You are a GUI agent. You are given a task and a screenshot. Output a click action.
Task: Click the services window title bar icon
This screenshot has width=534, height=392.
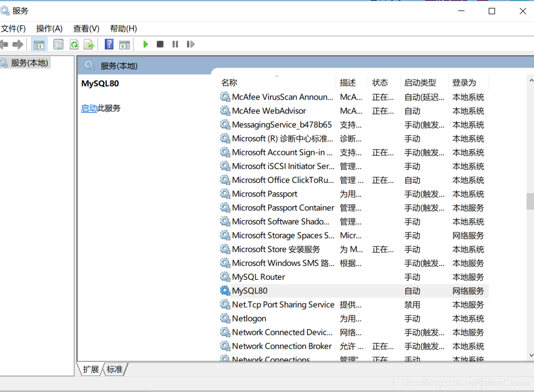5,11
